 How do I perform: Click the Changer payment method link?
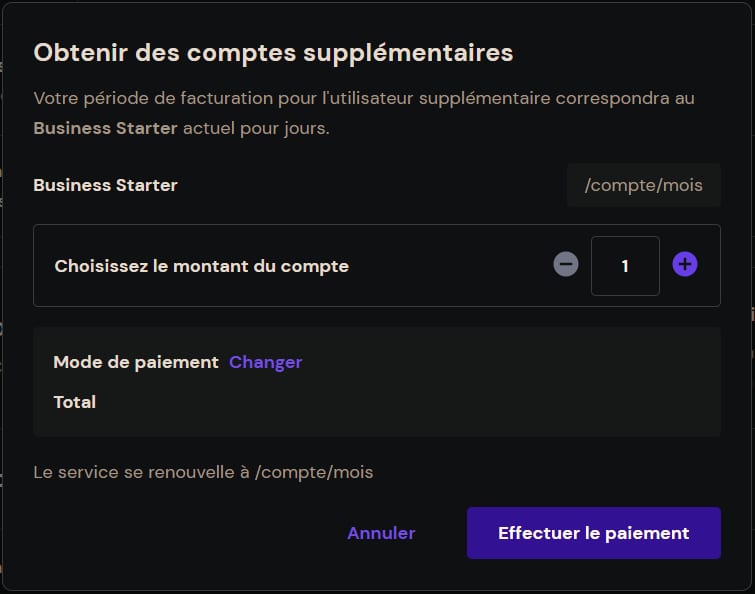(265, 362)
